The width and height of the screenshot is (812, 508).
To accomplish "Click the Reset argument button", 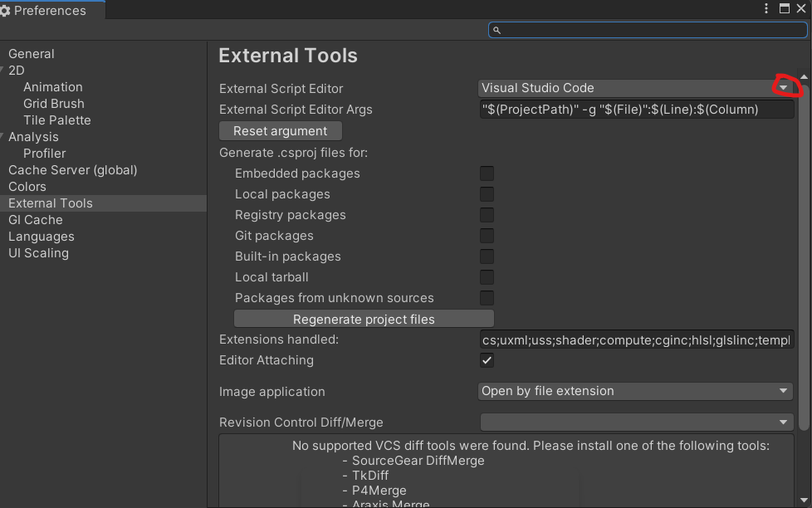I will click(x=280, y=131).
